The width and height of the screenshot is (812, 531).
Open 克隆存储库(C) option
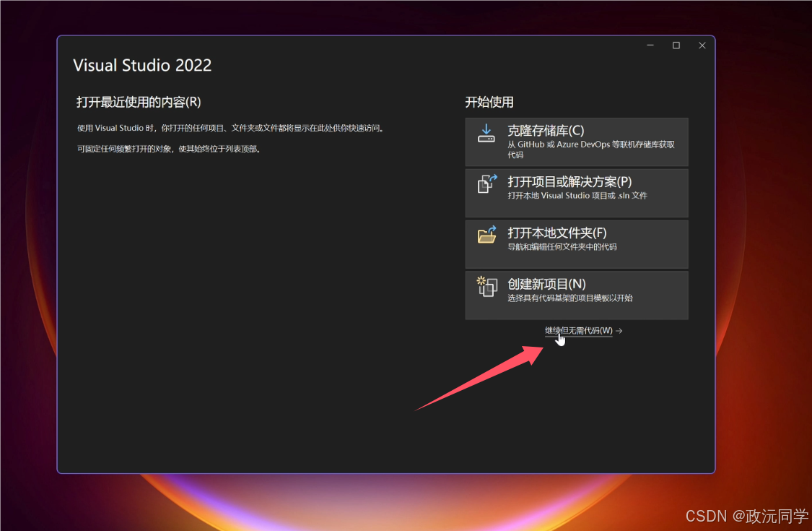(x=577, y=142)
